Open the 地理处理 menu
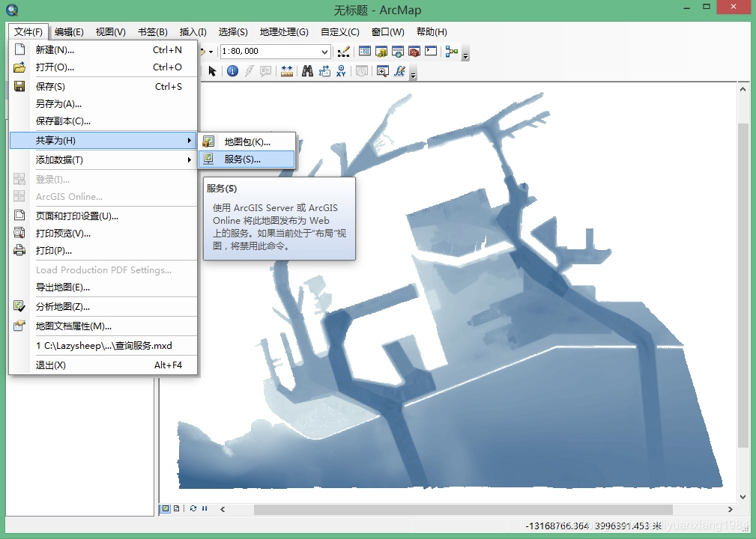 click(x=282, y=31)
